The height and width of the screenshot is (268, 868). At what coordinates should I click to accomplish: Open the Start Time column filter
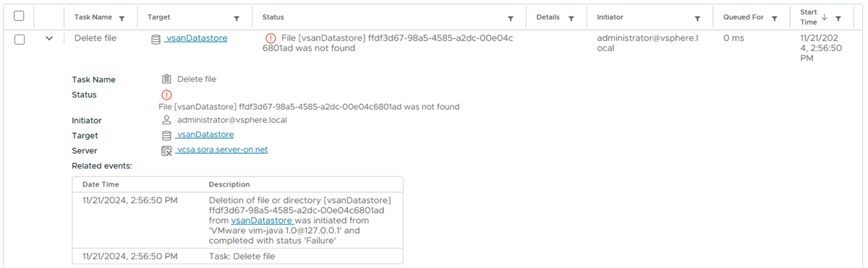(838, 18)
